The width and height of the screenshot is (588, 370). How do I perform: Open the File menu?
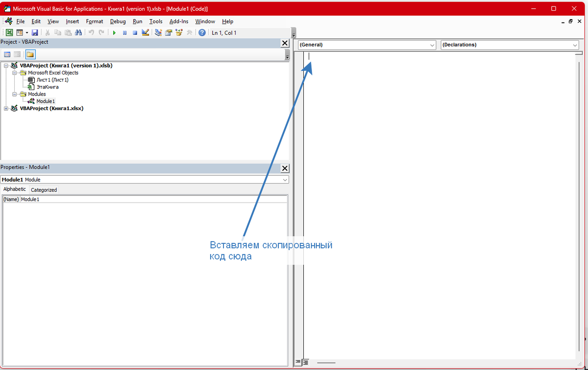20,22
